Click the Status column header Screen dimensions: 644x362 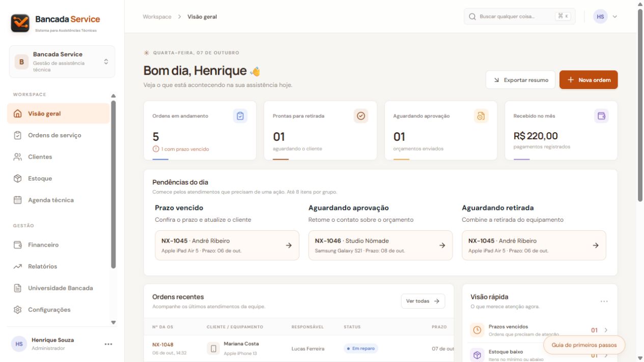click(352, 327)
